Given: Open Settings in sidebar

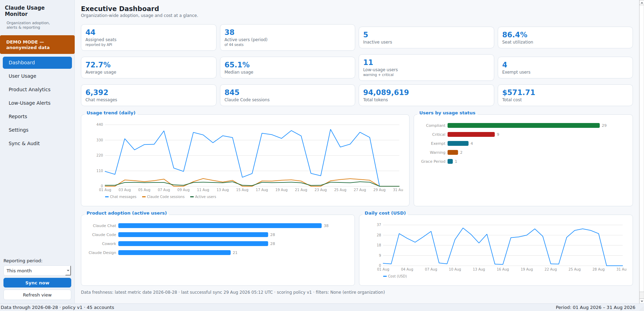Looking at the screenshot, I should tap(37, 130).
